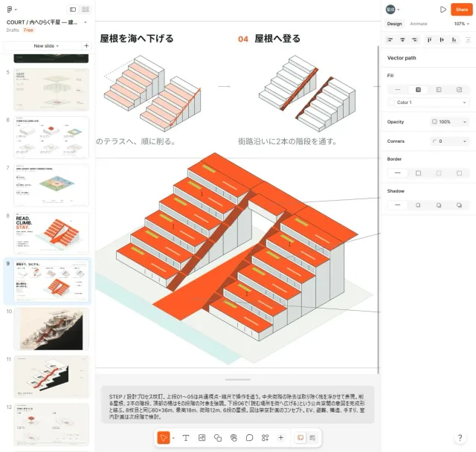The height and width of the screenshot is (452, 476).
Task: Open Drafts location link
Action: pos(13,30)
